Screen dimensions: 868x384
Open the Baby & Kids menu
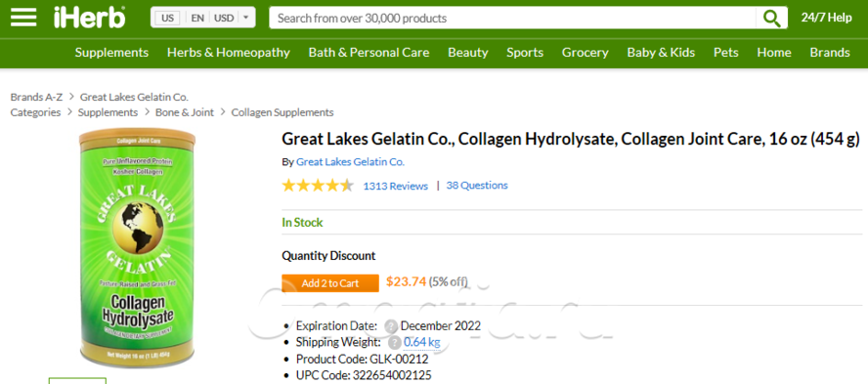(661, 53)
